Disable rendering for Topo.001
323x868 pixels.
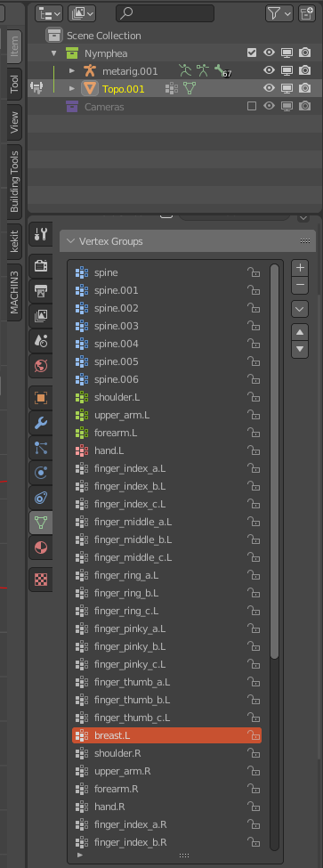tap(304, 88)
